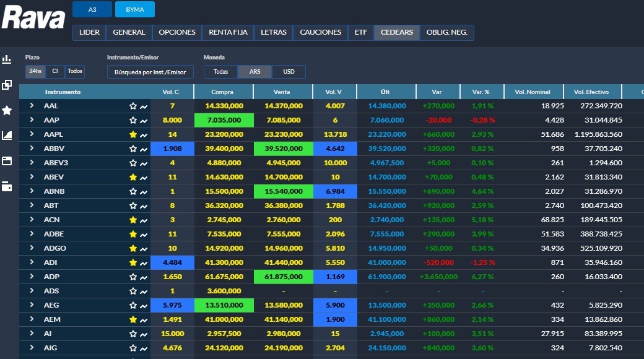
Task: Expand the AIG row chevron
Action: (x=32, y=347)
